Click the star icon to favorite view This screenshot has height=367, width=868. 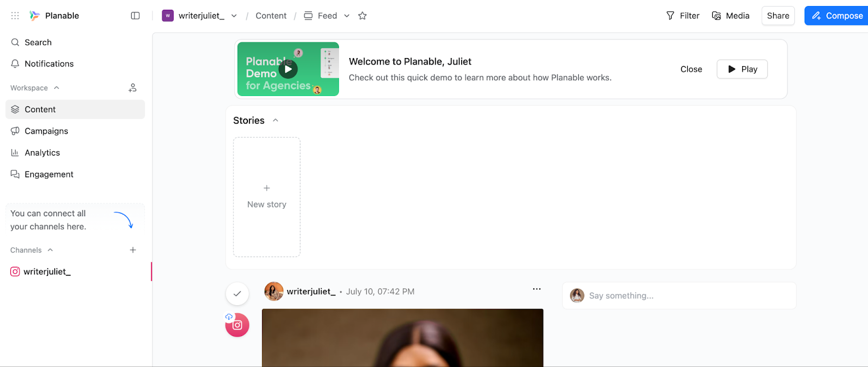click(x=362, y=16)
